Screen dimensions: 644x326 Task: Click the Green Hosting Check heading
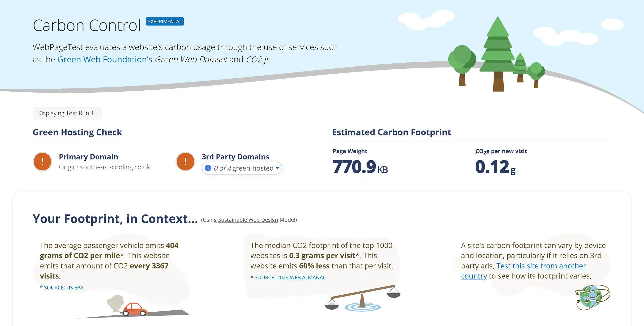[x=77, y=132]
